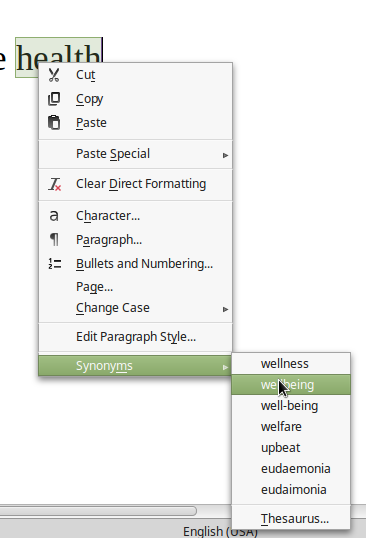Expand the Paste Special submenu arrow
366x538 pixels.
pyautogui.click(x=225, y=155)
